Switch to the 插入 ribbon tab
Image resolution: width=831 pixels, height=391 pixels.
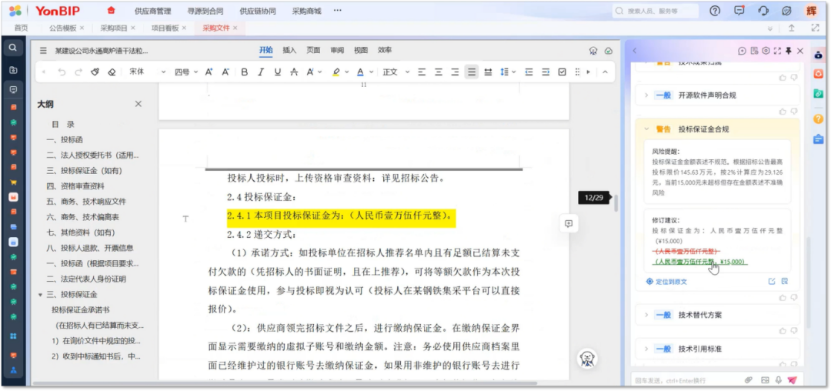click(x=289, y=50)
